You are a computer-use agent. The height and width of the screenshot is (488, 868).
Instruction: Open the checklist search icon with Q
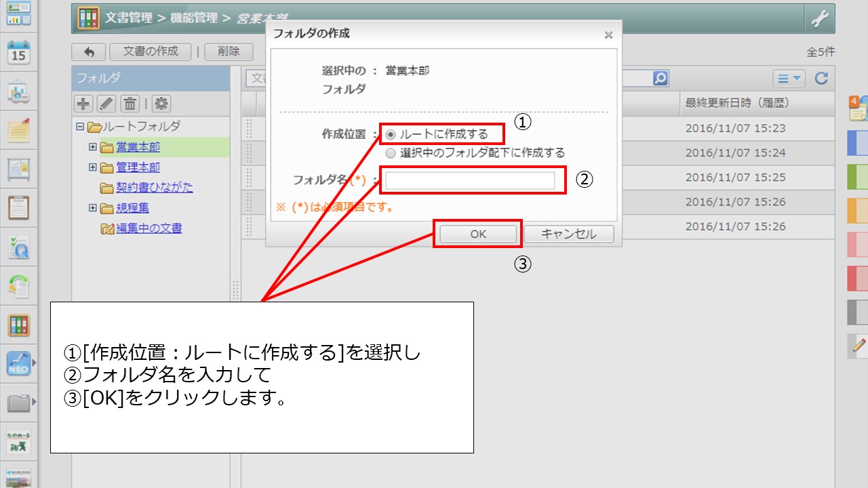(x=18, y=247)
